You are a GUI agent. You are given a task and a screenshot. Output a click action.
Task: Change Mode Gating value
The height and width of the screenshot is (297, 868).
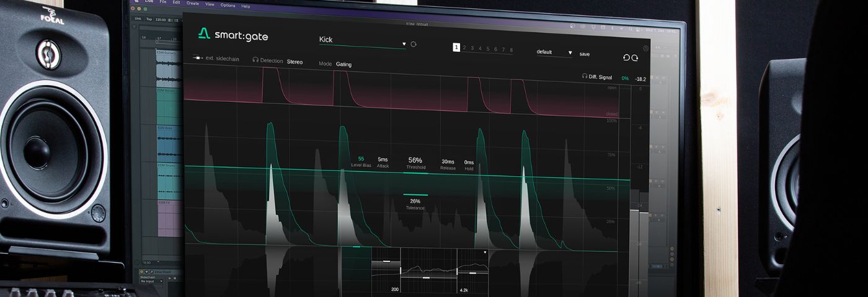tap(343, 64)
